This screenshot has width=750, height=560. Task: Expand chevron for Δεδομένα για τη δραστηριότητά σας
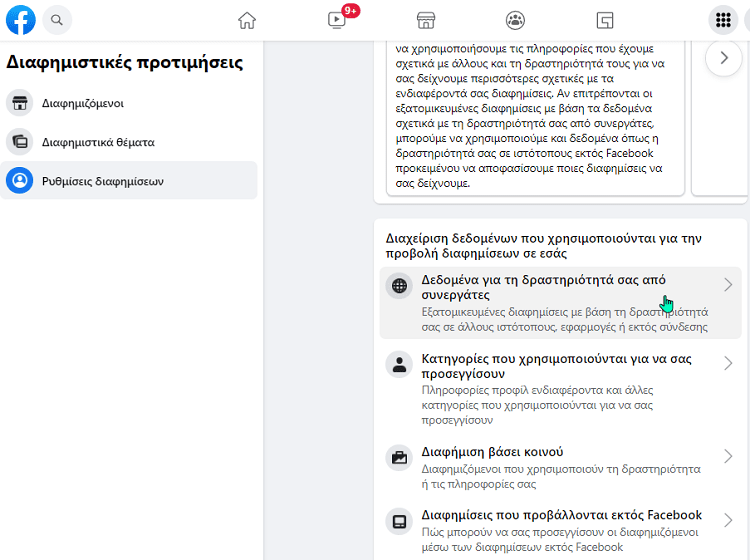click(x=728, y=285)
